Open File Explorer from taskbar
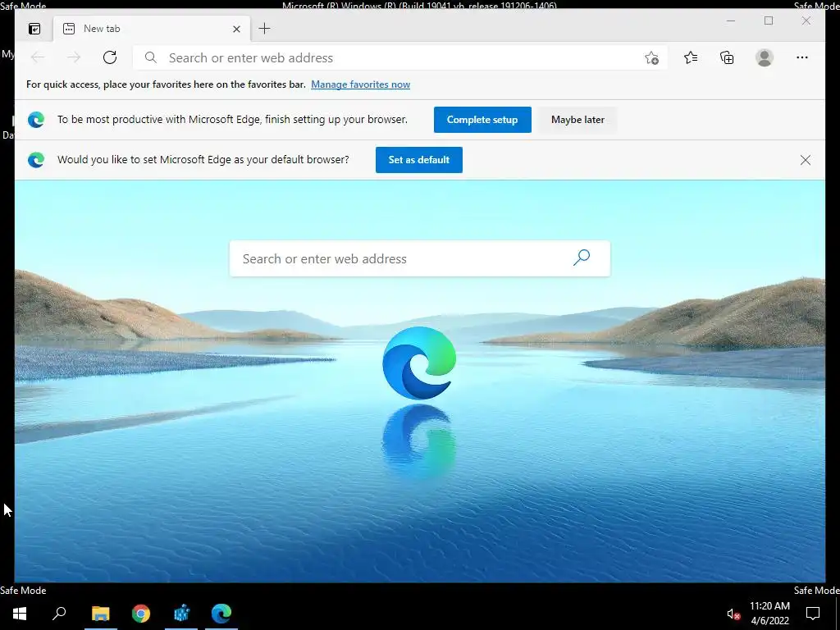This screenshot has width=840, height=630. [x=100, y=614]
